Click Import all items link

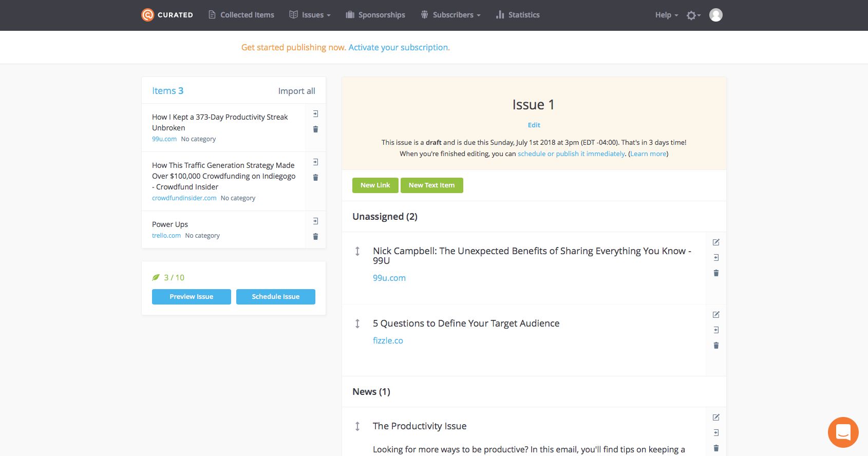click(296, 91)
